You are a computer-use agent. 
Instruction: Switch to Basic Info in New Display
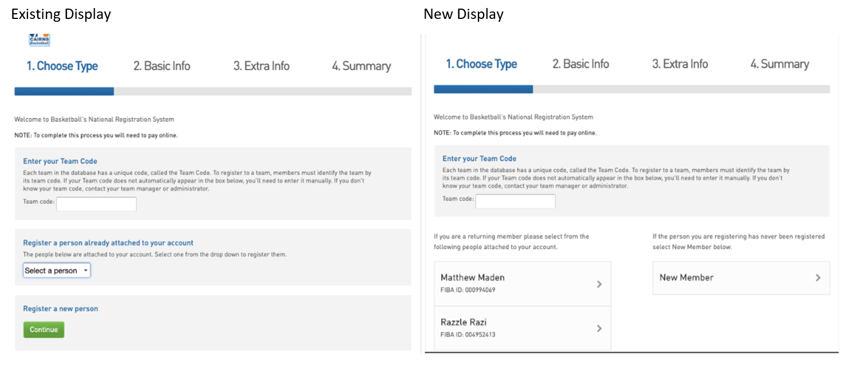pos(580,64)
